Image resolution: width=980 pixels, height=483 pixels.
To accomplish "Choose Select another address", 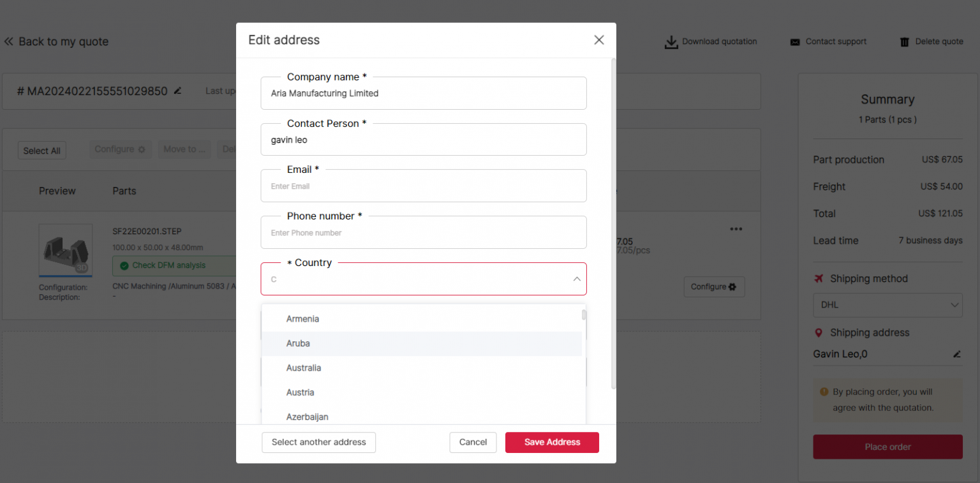I will click(x=318, y=442).
